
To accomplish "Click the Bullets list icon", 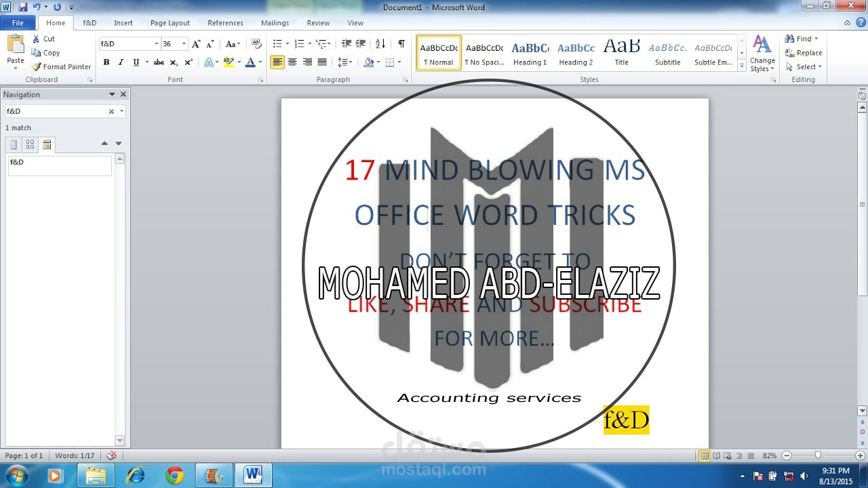I will click(277, 44).
